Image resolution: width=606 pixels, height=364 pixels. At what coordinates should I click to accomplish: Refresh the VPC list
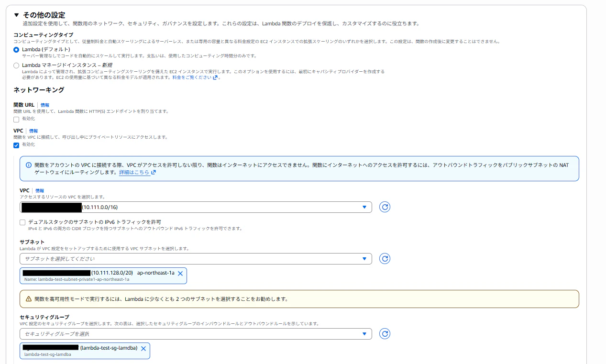click(x=385, y=207)
